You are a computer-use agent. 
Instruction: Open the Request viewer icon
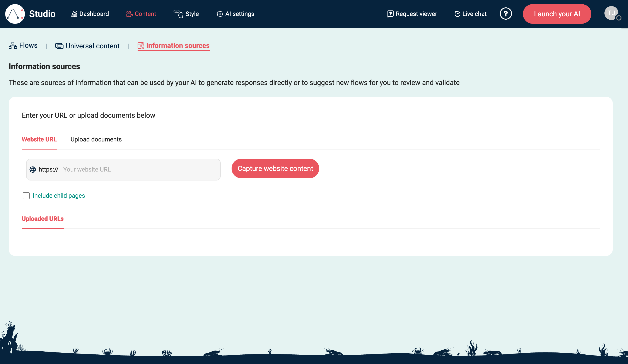(x=390, y=14)
